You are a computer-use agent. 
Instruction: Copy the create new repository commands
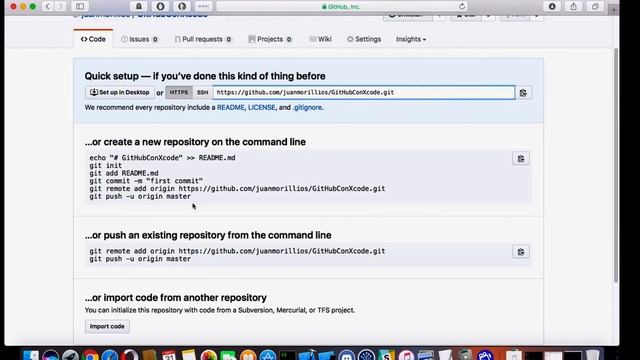pyautogui.click(x=521, y=158)
